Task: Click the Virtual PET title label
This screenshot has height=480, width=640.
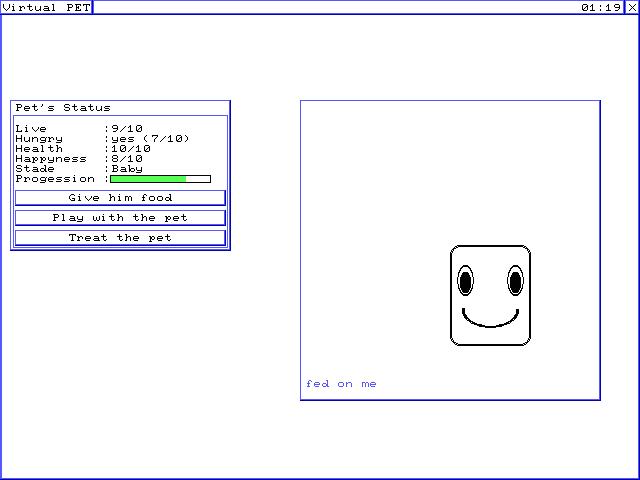Action: pos(46,7)
